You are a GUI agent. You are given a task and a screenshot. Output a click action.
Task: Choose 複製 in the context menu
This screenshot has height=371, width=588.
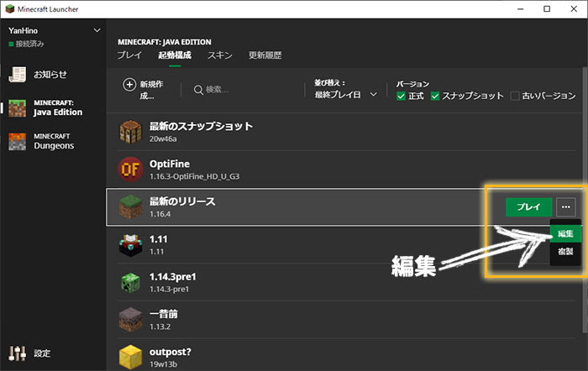(x=565, y=251)
